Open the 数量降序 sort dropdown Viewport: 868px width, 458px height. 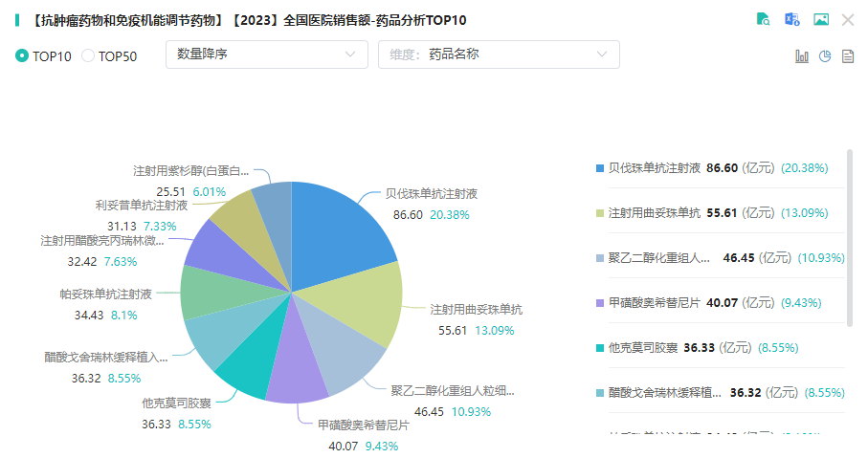[266, 55]
